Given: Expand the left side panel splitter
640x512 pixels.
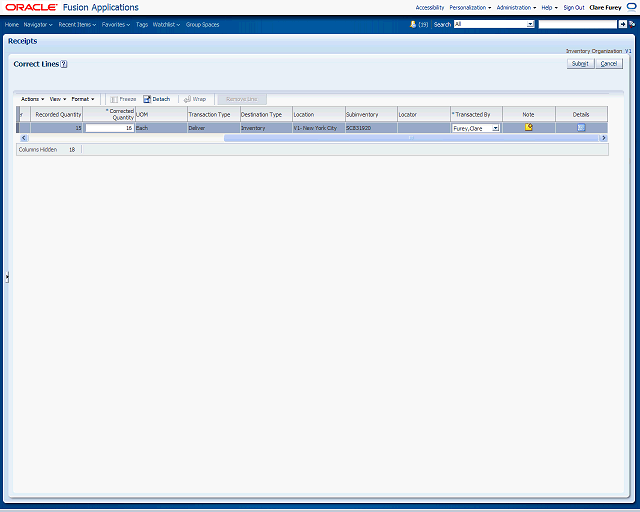Looking at the screenshot, I should coord(7,277).
